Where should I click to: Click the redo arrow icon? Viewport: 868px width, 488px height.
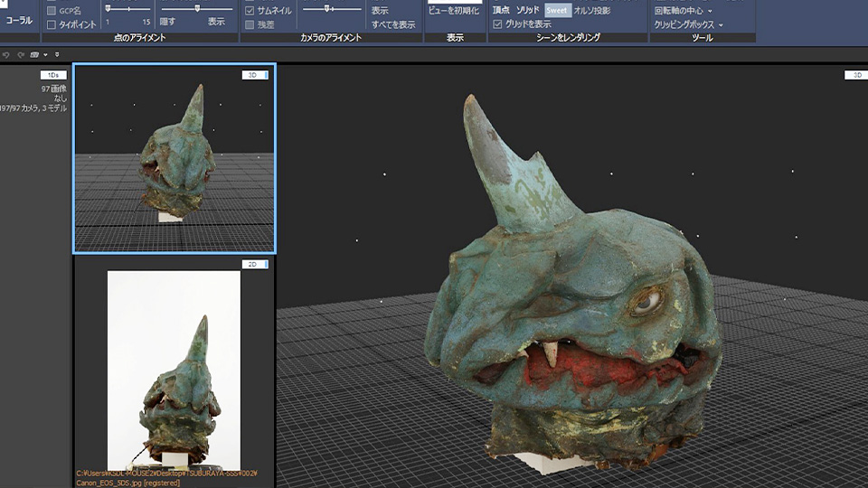20,54
